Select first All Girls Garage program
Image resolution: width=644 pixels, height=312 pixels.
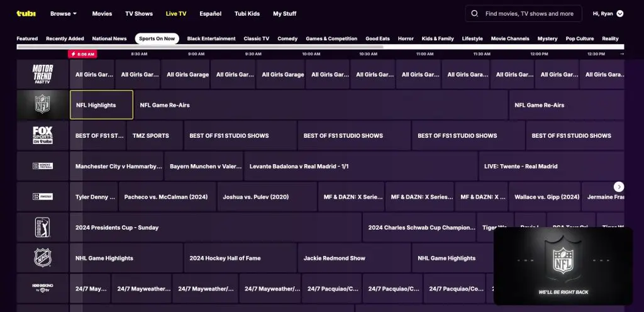click(x=92, y=74)
